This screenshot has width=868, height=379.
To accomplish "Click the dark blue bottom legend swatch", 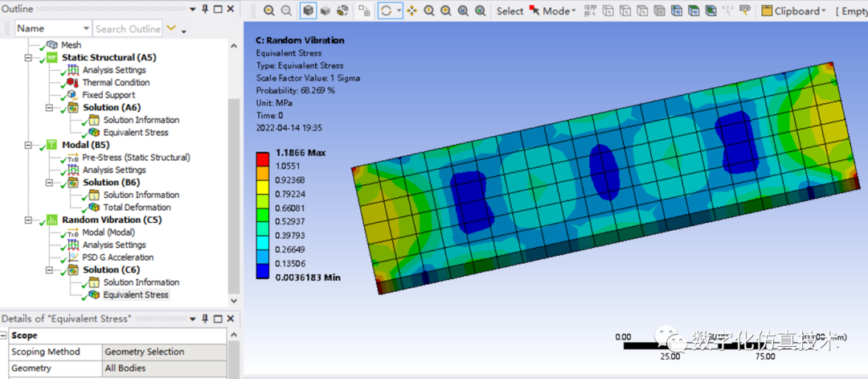I will [x=263, y=271].
